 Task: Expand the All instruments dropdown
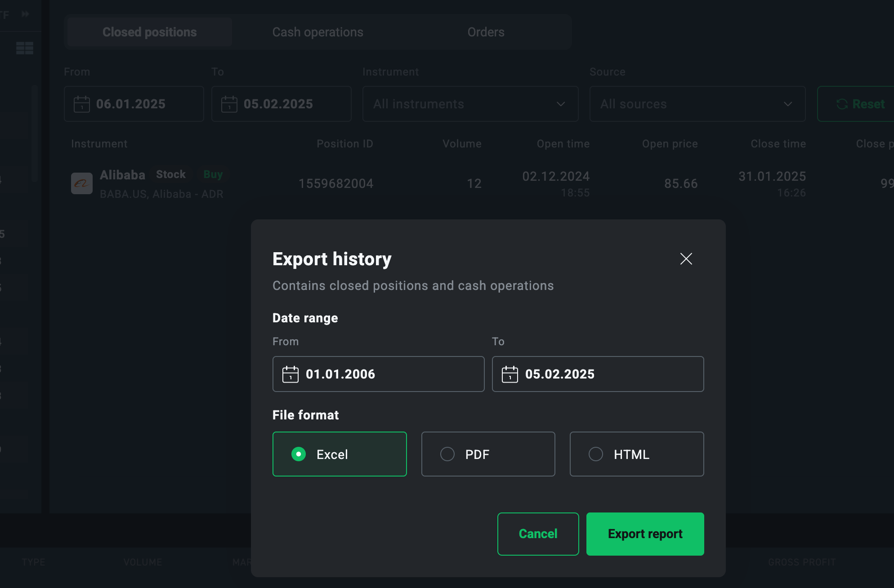[x=463, y=104]
